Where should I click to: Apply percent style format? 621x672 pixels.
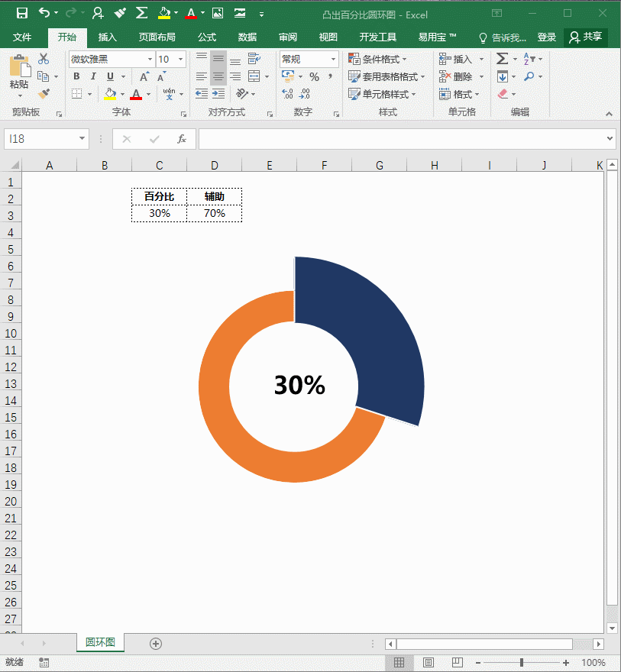click(314, 76)
